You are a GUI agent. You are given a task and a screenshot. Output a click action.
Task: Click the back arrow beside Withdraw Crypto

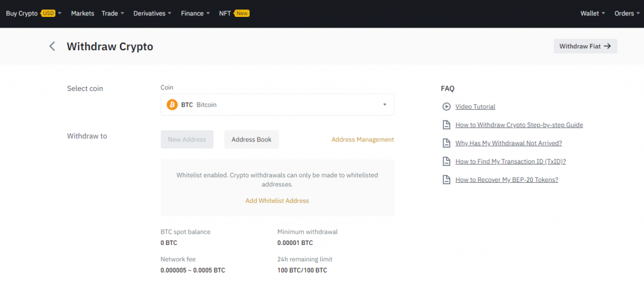coord(52,46)
